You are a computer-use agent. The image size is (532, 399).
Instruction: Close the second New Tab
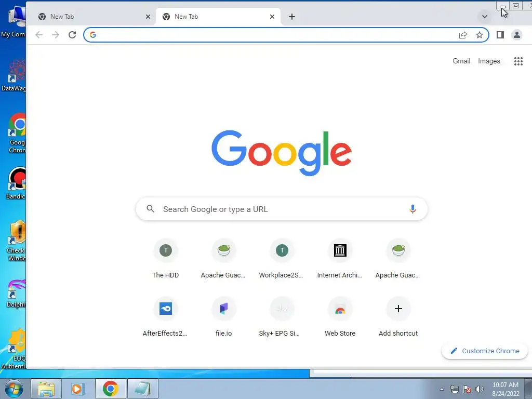(x=272, y=17)
